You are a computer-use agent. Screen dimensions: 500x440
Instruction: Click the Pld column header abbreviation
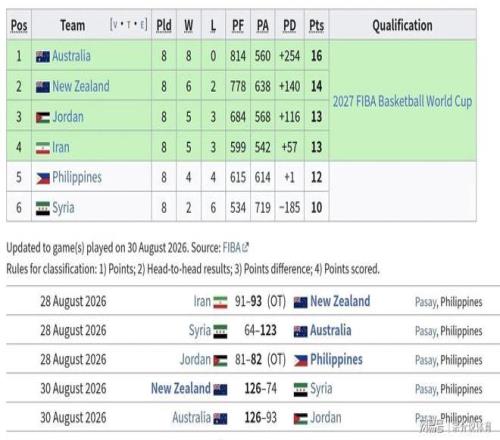click(x=164, y=26)
